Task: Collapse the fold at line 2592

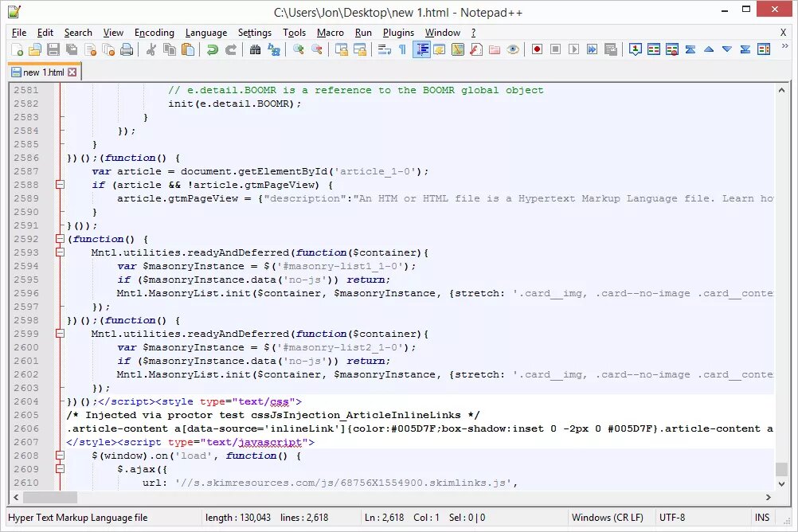Action: point(60,239)
